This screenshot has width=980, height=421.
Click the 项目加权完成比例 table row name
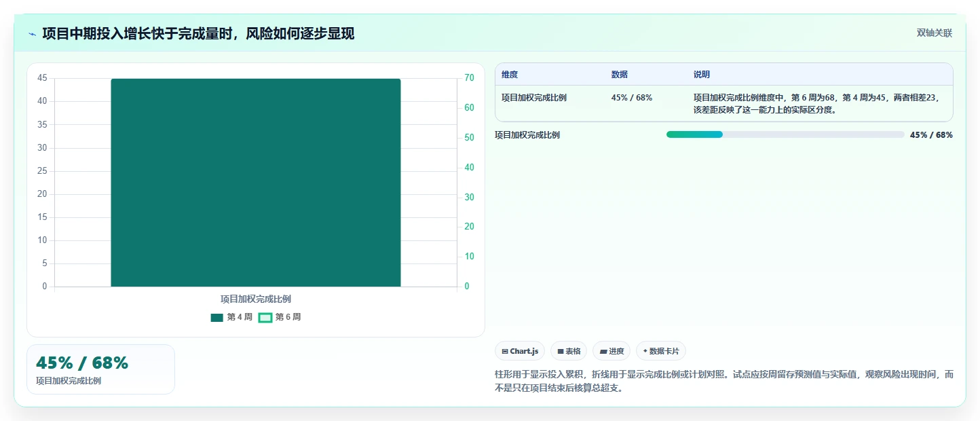click(x=534, y=98)
